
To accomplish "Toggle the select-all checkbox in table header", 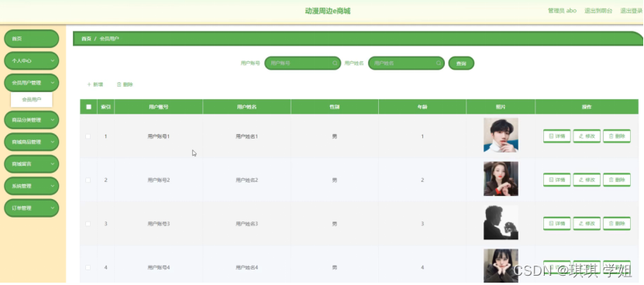I will 88,107.
